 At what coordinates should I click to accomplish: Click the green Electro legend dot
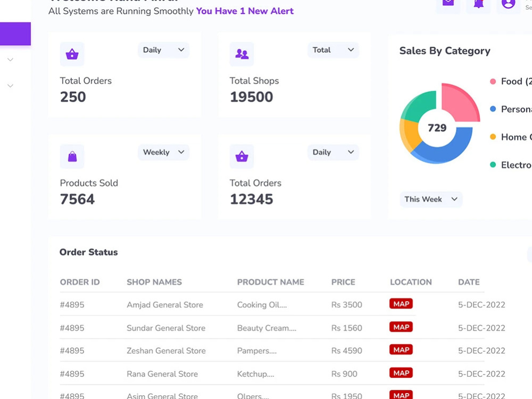[493, 165]
